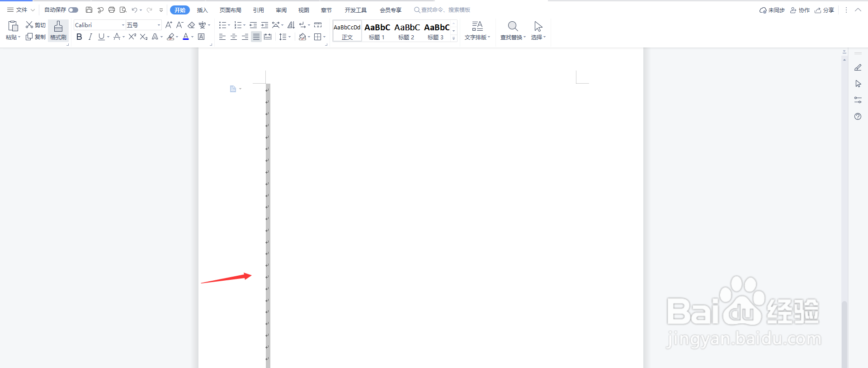Click distributed alignment icon
Viewport: 868px width, 368px height.
pos(268,37)
